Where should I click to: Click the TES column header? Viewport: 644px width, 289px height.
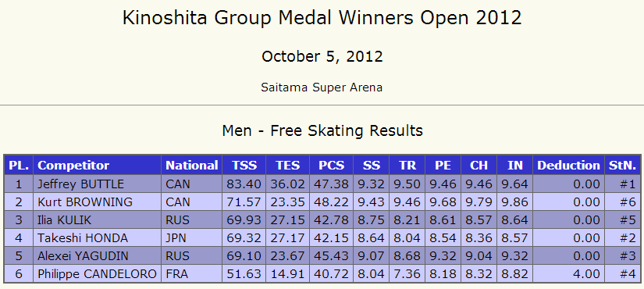click(x=287, y=166)
